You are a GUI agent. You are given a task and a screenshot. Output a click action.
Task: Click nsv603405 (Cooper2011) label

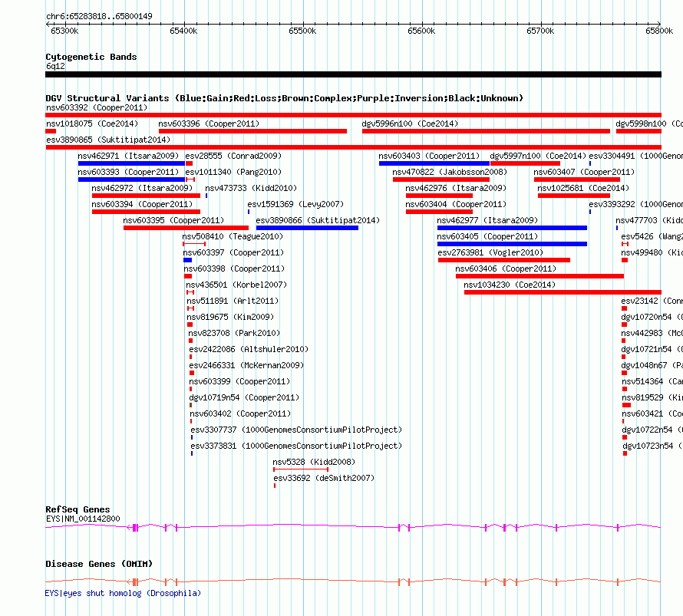[487, 236]
